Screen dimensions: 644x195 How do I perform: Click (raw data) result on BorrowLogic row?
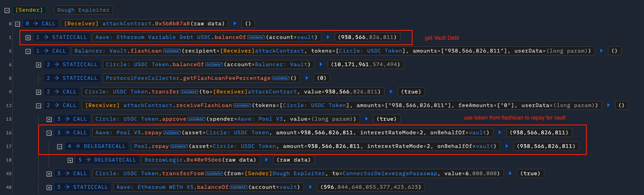coord(293,160)
